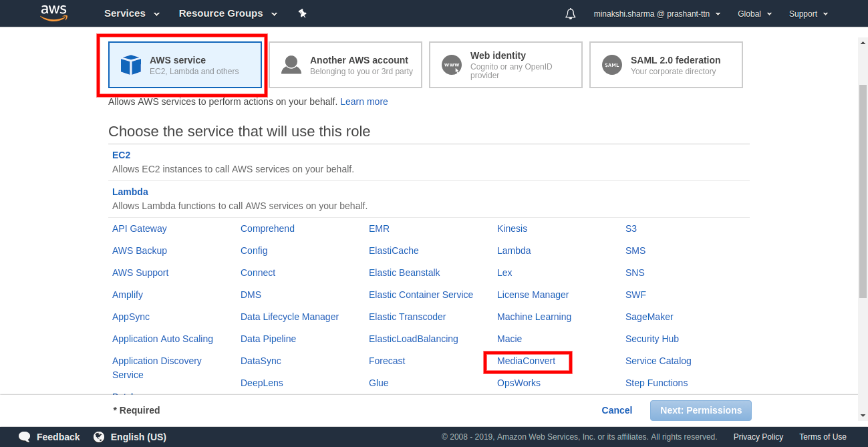This screenshot has height=447, width=868.
Task: Click the page vertical scrollbar
Action: click(863, 190)
